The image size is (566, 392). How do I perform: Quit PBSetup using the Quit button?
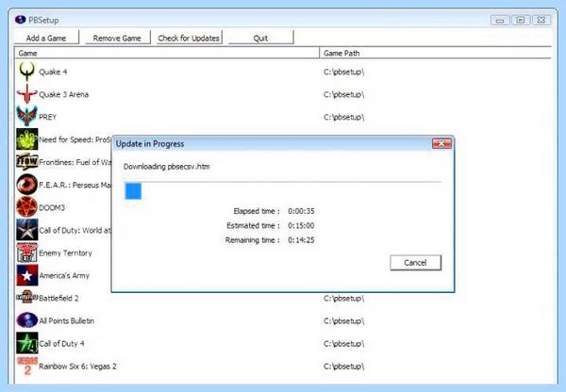260,38
